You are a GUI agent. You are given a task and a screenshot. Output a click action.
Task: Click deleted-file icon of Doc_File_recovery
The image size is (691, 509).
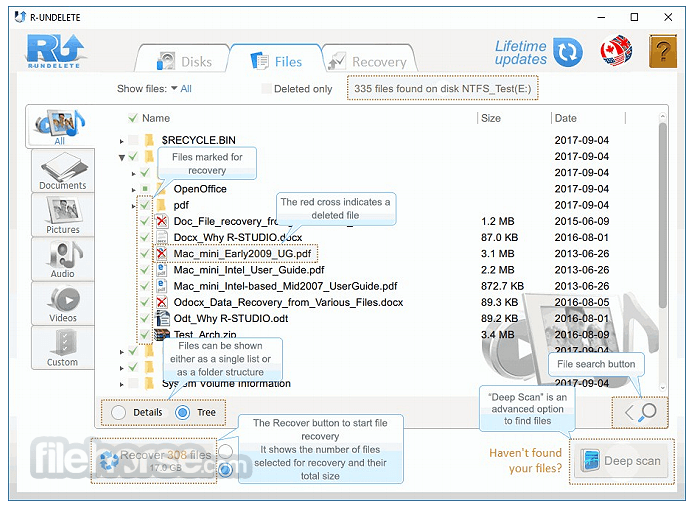tap(162, 221)
